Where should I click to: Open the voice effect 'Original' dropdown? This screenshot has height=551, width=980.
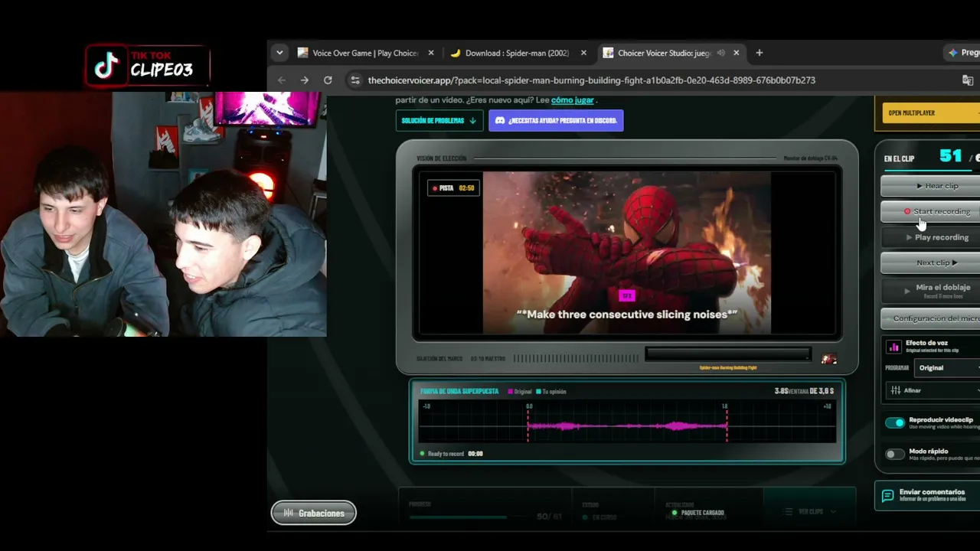947,368
